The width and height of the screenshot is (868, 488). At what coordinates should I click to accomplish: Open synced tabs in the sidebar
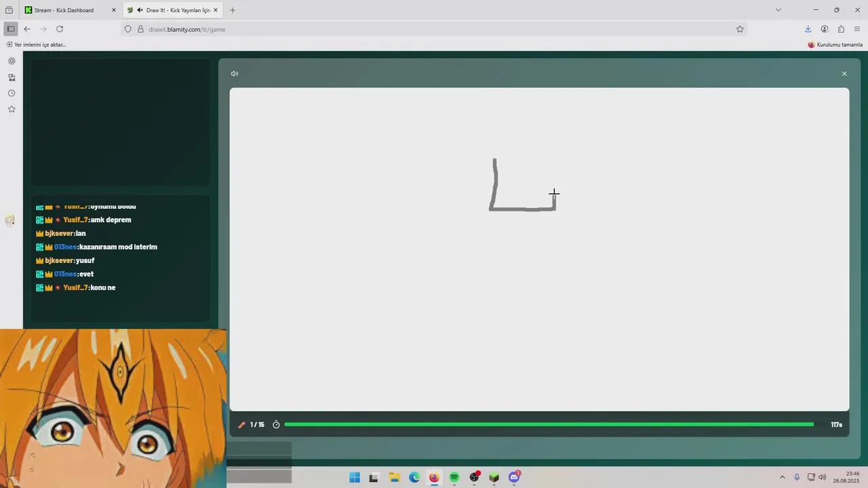[12, 77]
